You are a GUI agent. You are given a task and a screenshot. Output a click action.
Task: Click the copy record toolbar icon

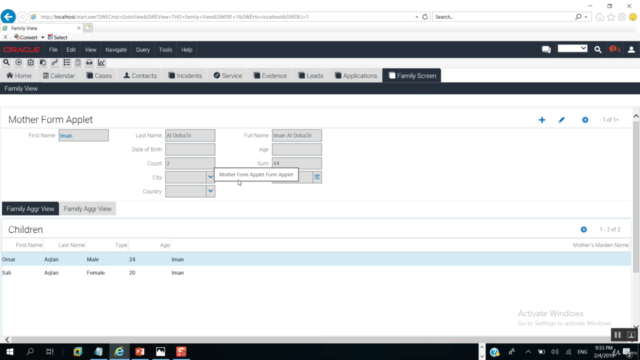point(42,62)
